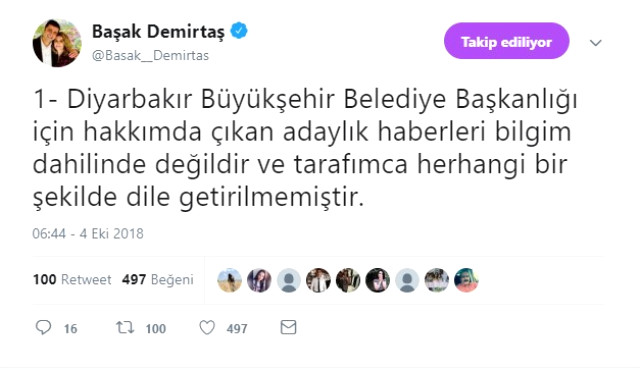Viewport: 640px width, 370px height.
Task: Click the blue verified badge
Action: (239, 31)
